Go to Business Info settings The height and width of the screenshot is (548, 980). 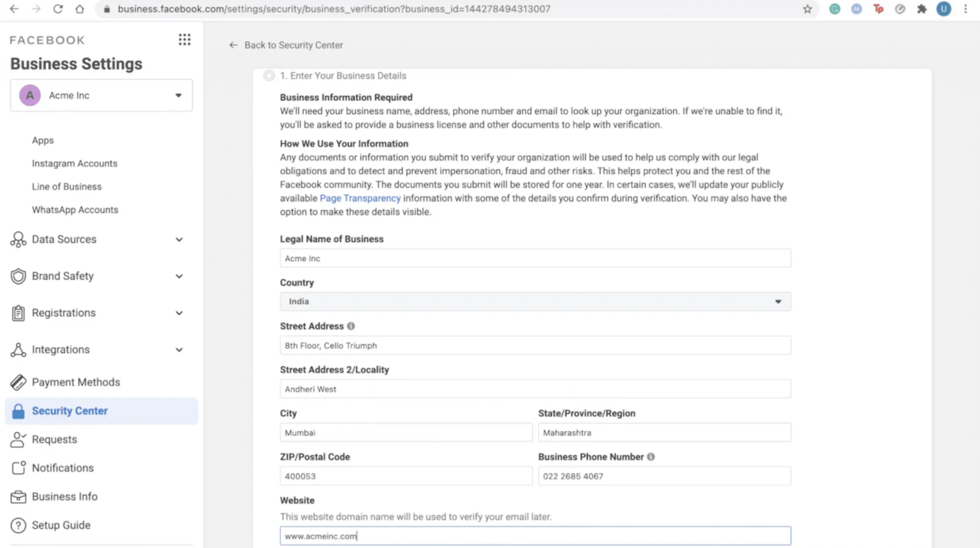64,496
